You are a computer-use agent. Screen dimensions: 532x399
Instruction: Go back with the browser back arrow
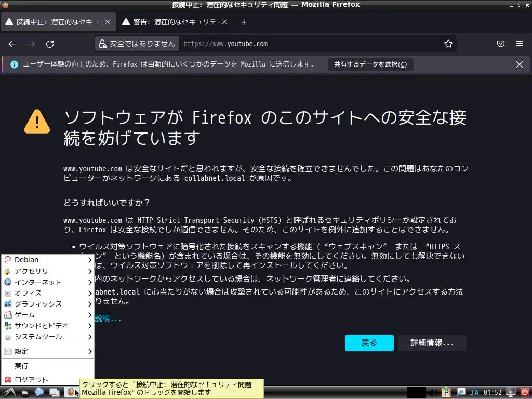point(12,44)
